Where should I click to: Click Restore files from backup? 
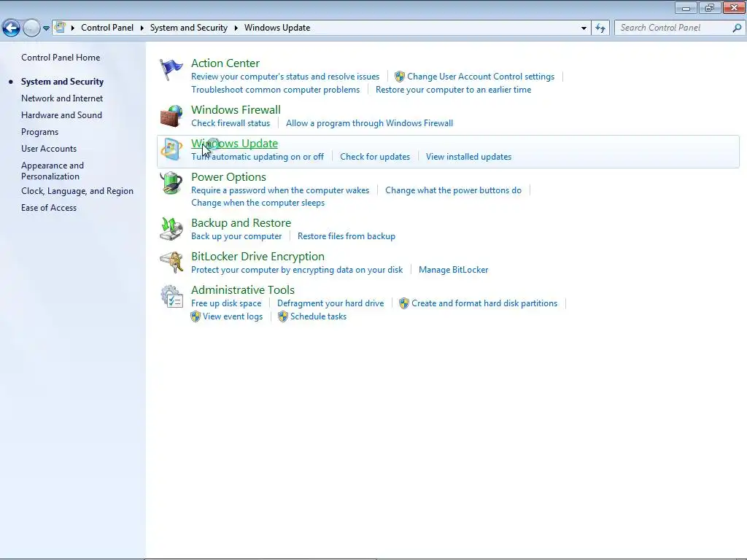347,236
